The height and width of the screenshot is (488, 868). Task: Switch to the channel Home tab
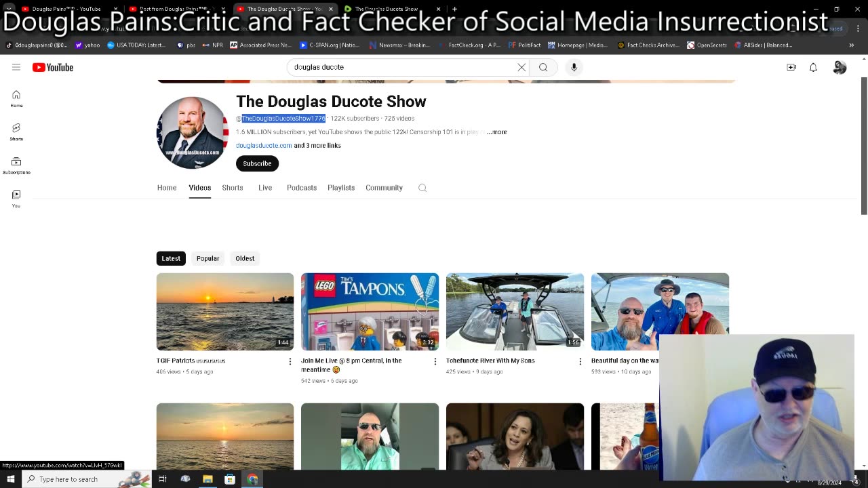click(x=167, y=188)
